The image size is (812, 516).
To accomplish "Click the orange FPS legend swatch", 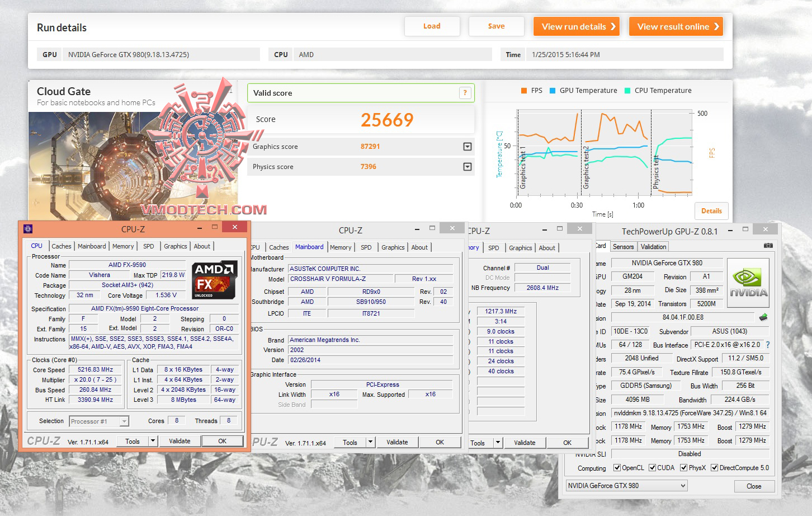I will click(x=524, y=91).
